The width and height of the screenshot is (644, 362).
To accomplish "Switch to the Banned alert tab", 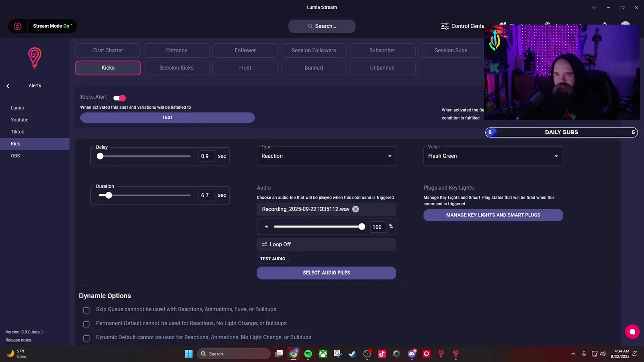I will click(314, 68).
